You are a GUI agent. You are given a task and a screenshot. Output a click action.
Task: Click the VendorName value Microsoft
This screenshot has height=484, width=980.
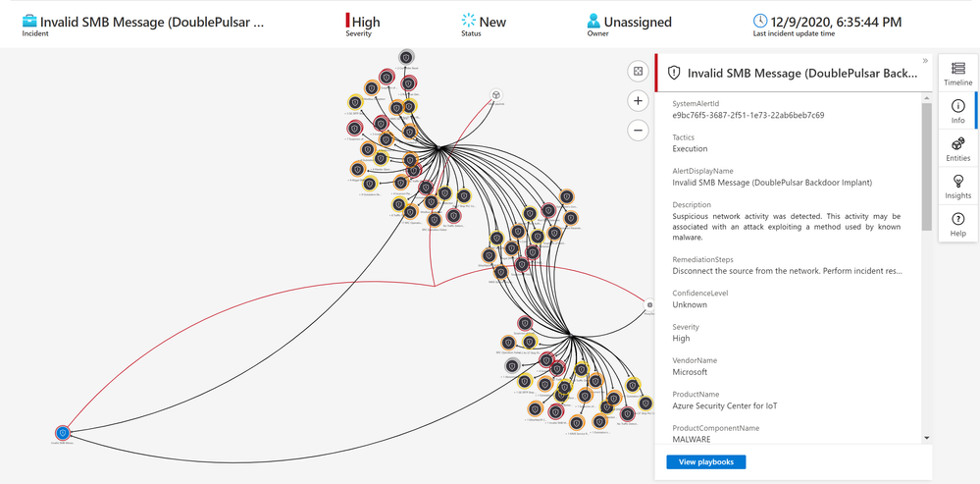pos(690,372)
